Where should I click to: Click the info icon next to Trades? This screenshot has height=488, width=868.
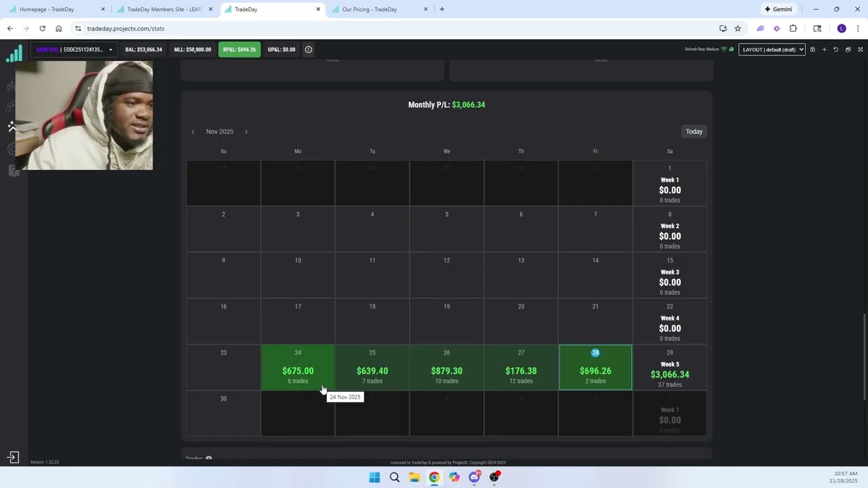(209, 459)
